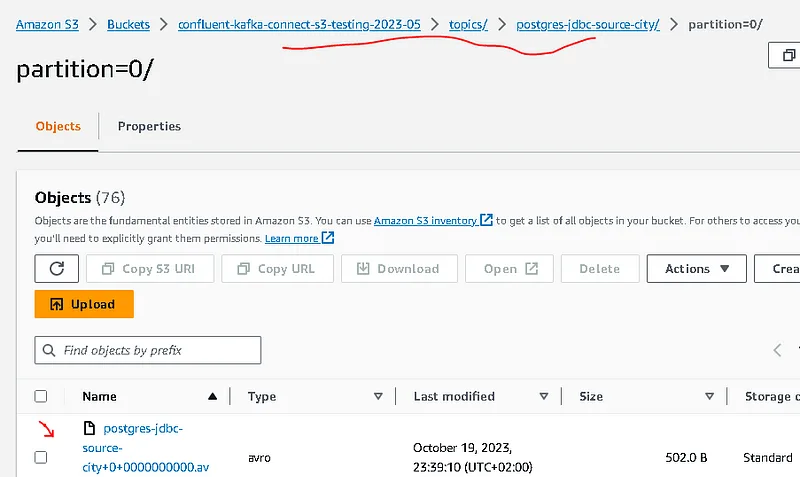Click the external link icon next to Learn more
The height and width of the screenshot is (477, 800).
coord(328,239)
